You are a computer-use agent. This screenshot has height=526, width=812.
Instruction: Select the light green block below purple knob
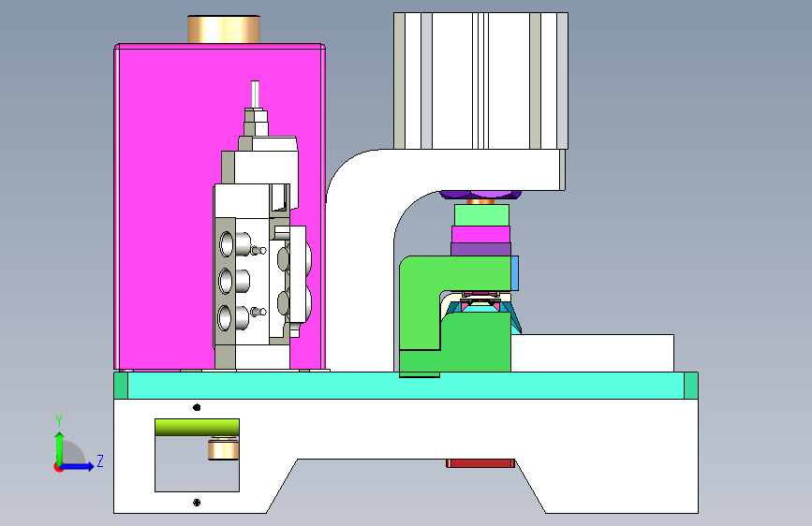[481, 215]
